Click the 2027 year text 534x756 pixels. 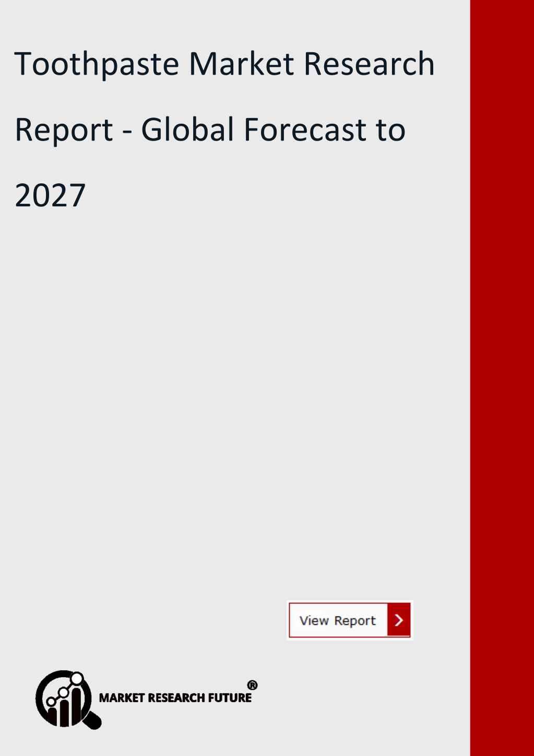(50, 195)
